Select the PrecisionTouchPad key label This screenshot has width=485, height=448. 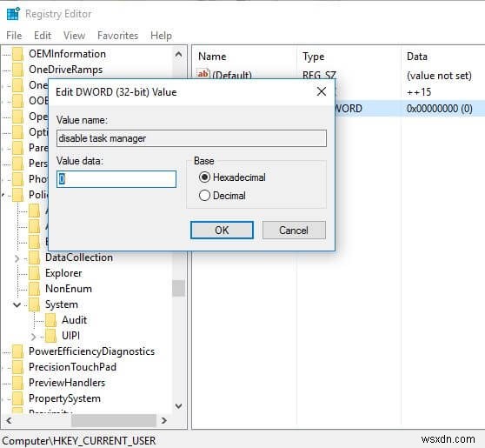(x=72, y=367)
